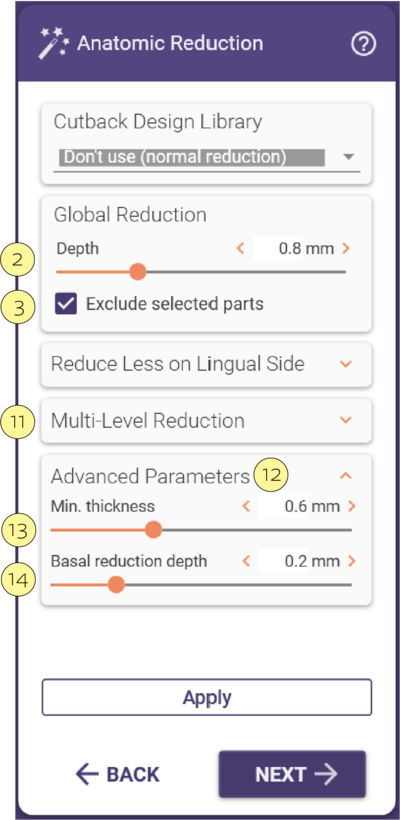Click the Global Reduction Depth slider handle

click(138, 272)
